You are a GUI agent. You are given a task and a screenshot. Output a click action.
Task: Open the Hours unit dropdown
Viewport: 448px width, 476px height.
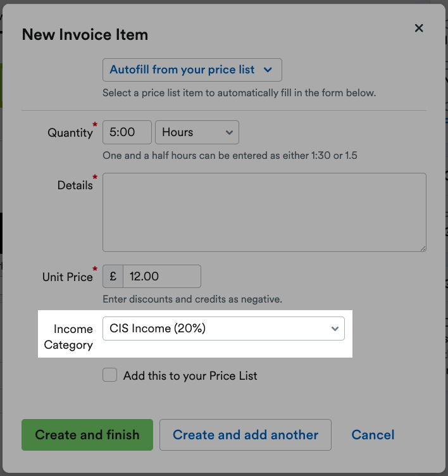[x=197, y=132]
